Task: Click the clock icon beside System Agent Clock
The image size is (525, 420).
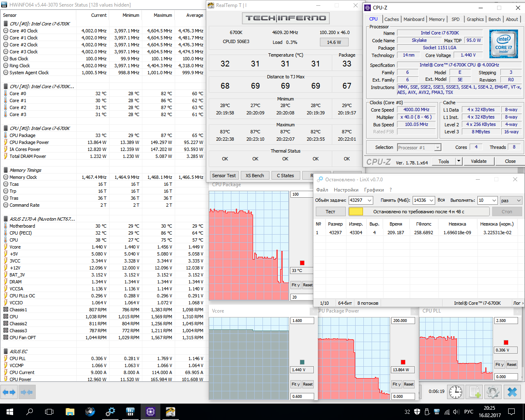Action: (x=6, y=73)
